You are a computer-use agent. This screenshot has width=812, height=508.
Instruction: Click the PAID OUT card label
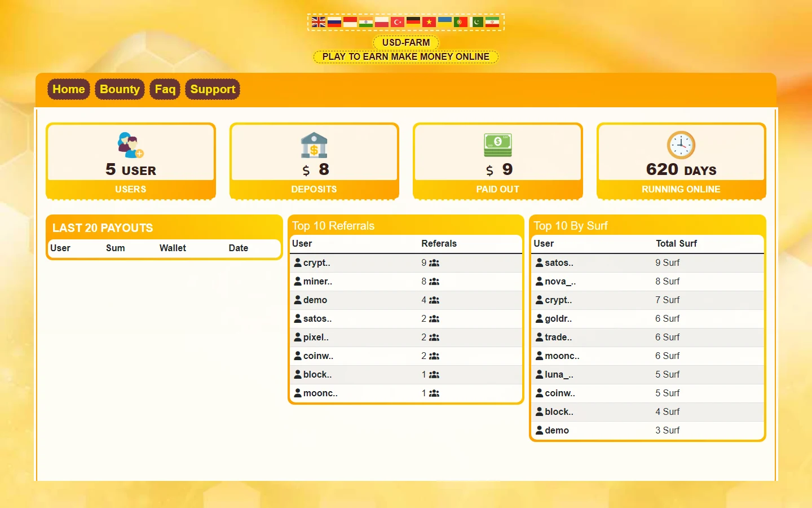(x=498, y=189)
